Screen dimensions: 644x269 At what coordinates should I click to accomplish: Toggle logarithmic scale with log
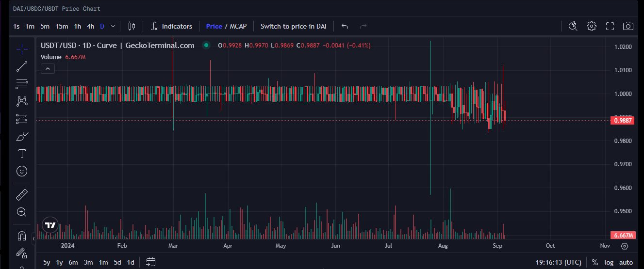click(609, 262)
